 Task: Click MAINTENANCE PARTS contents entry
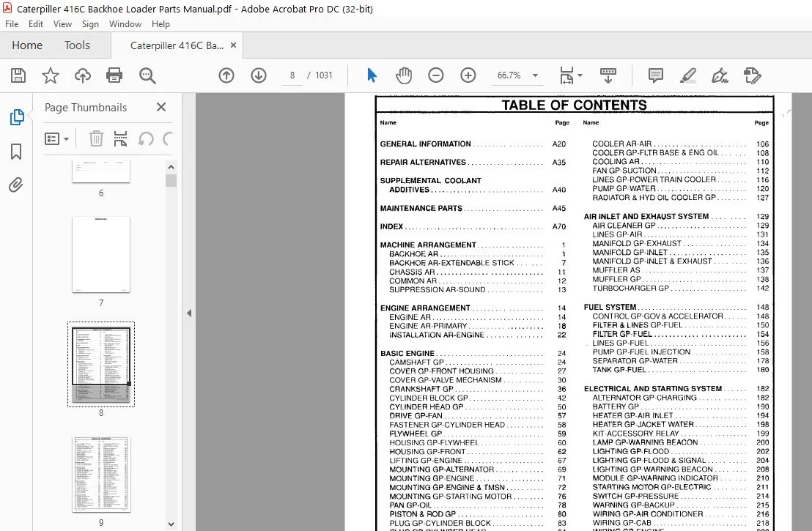(x=421, y=208)
